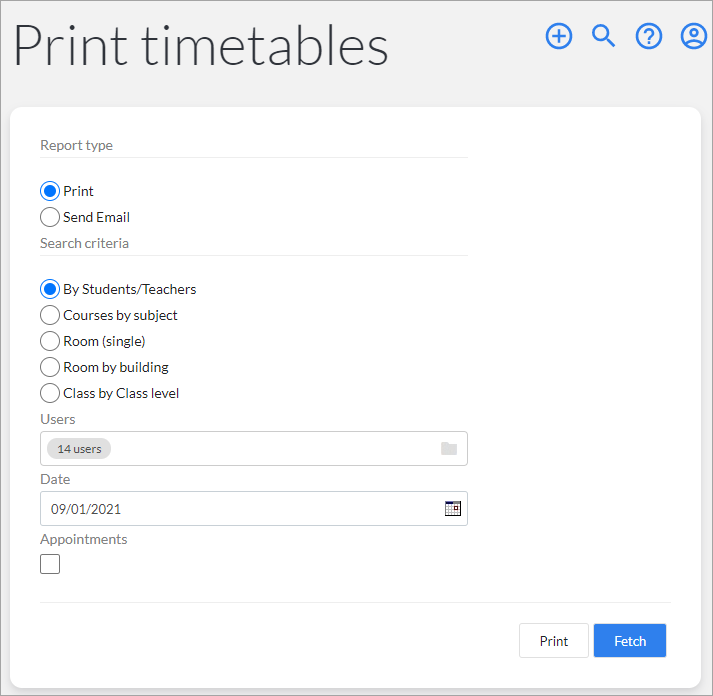Click the blue Fetch button

(630, 641)
